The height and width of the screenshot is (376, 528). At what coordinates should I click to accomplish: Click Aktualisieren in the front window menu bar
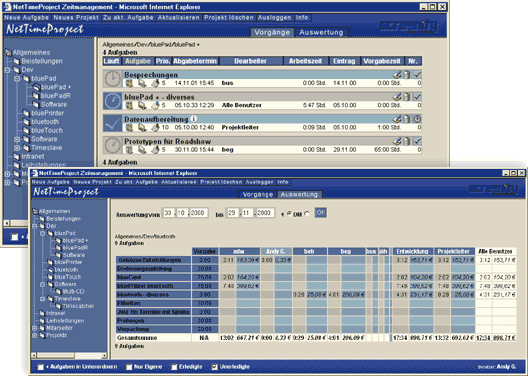click(178, 182)
